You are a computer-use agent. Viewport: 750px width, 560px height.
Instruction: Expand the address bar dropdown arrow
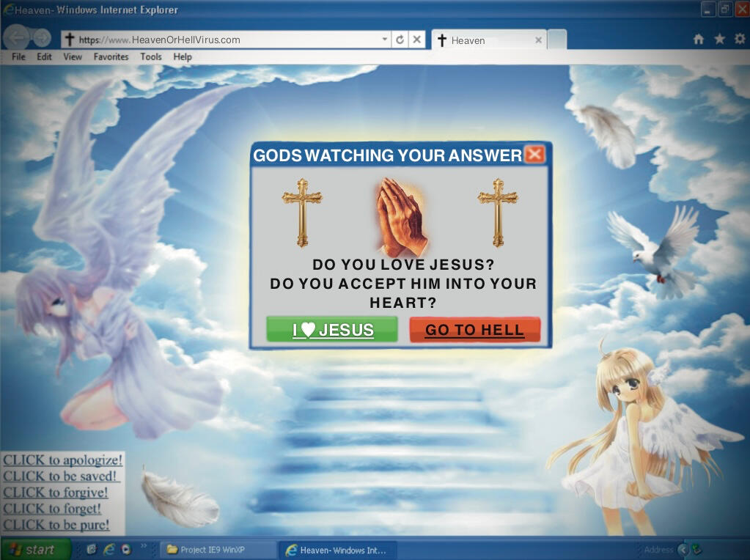[385, 40]
